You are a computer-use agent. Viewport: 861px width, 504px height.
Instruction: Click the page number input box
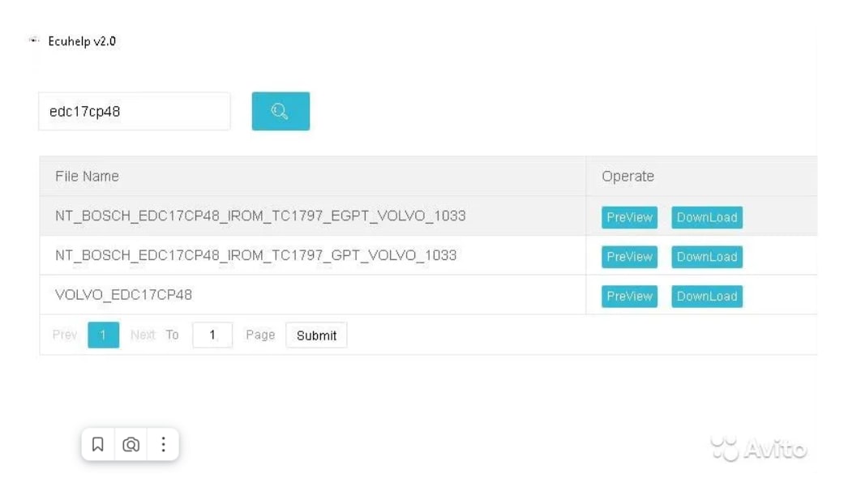(212, 335)
